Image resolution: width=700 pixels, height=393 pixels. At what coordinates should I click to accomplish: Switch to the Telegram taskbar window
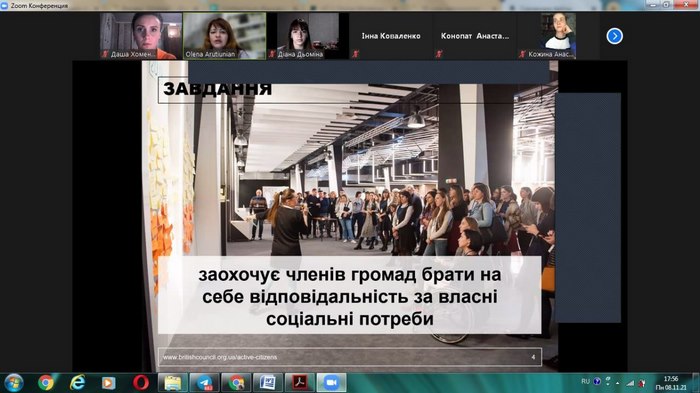tap(204, 383)
